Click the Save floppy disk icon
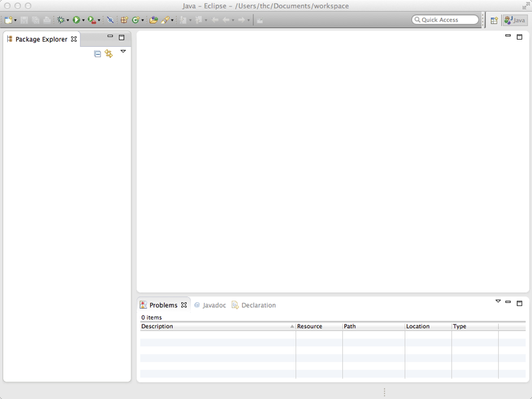This screenshot has width=532, height=399. pos(24,20)
